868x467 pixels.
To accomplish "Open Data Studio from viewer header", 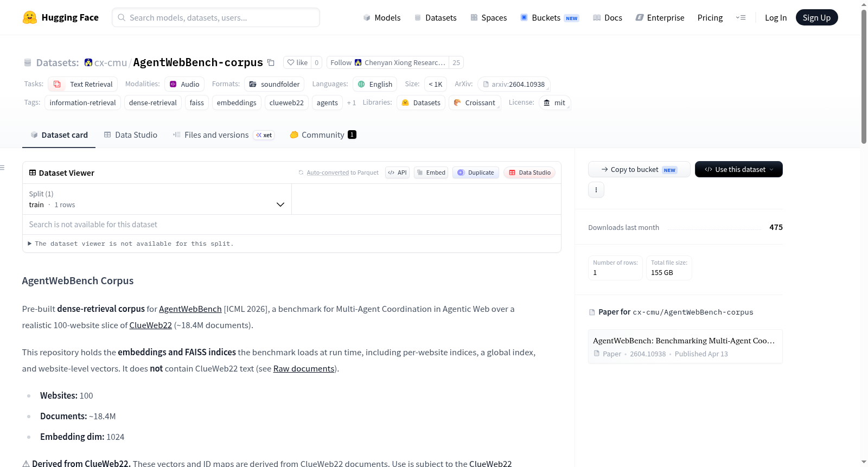I will pos(529,172).
